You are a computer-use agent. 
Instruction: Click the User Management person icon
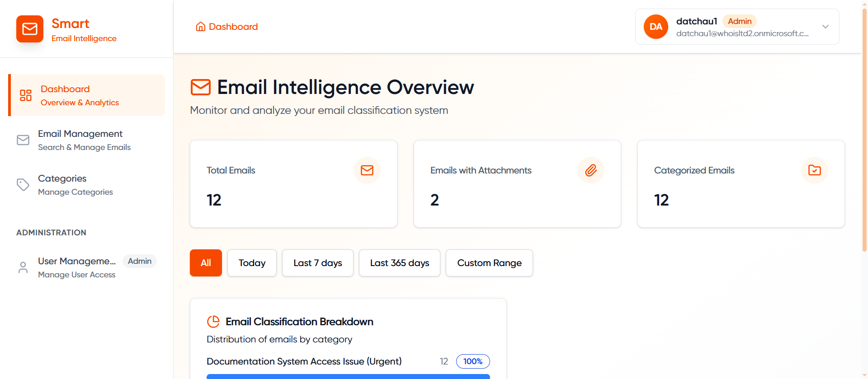click(x=23, y=267)
